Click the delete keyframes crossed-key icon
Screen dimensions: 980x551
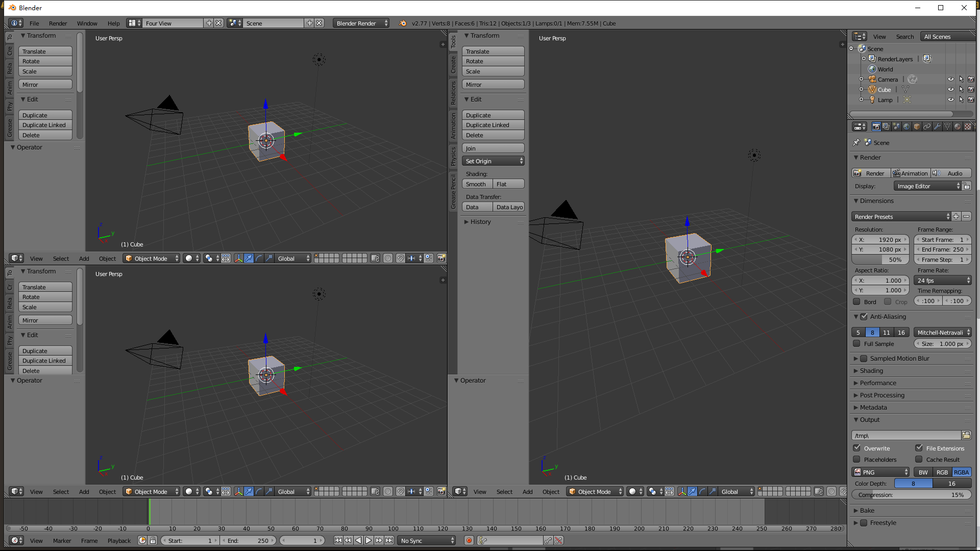click(558, 540)
